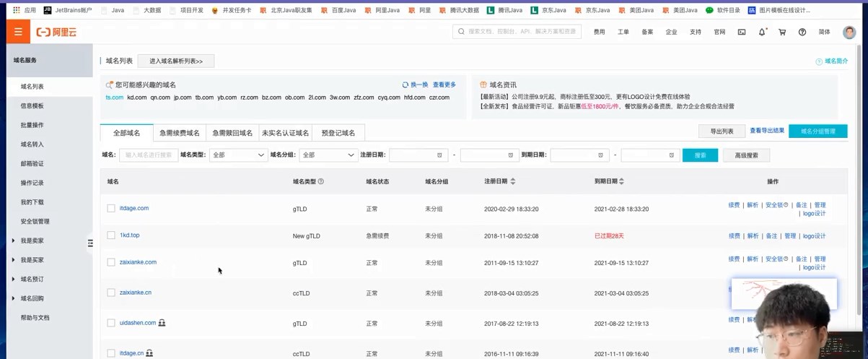868x359 pixels.
Task: Open the notification bell
Action: coord(762,32)
